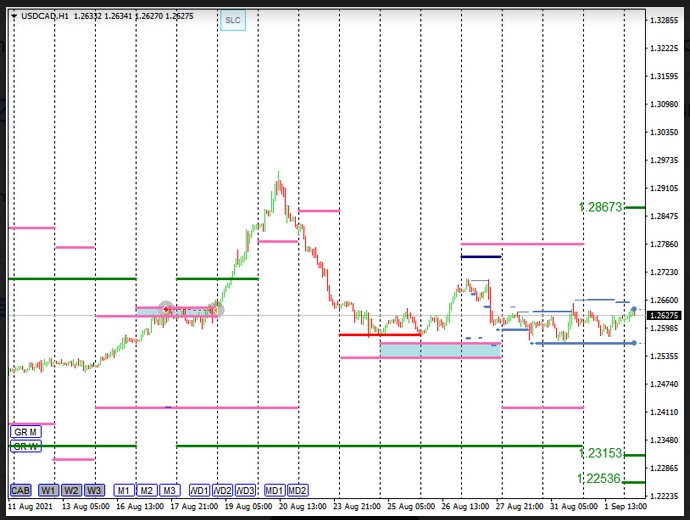Enable the W1 level button
The height and width of the screenshot is (520, 690).
point(49,491)
